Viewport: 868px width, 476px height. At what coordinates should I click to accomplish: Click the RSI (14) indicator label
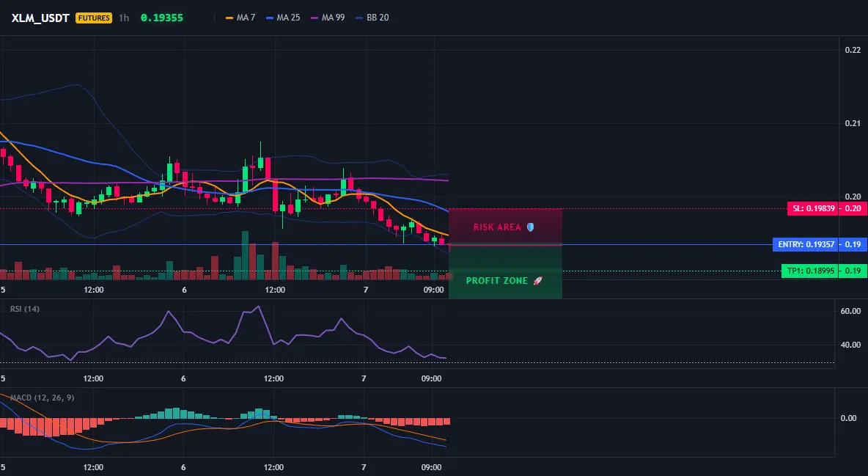tap(25, 309)
